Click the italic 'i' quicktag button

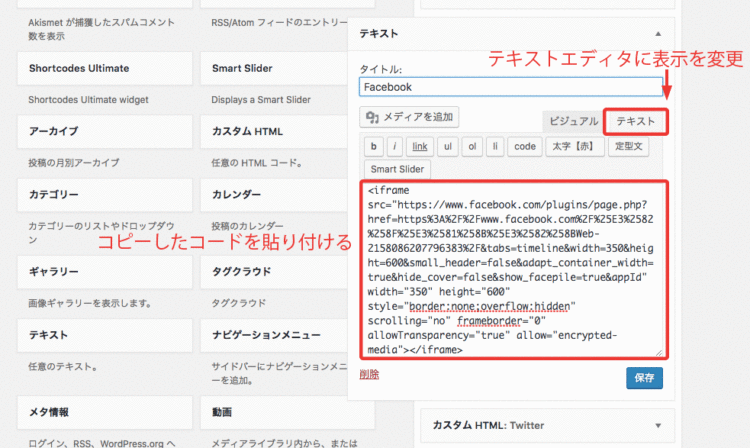(x=395, y=146)
